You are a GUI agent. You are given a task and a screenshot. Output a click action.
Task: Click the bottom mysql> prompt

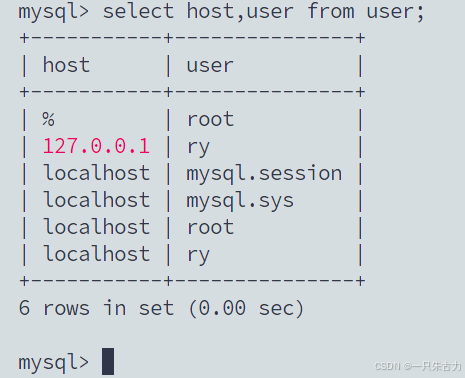[54, 363]
